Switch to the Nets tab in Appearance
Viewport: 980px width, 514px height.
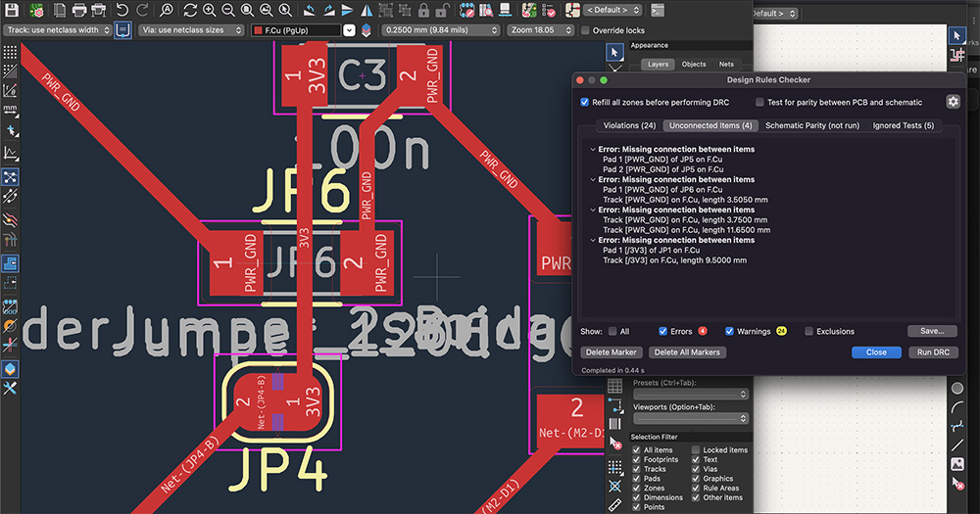pos(726,65)
